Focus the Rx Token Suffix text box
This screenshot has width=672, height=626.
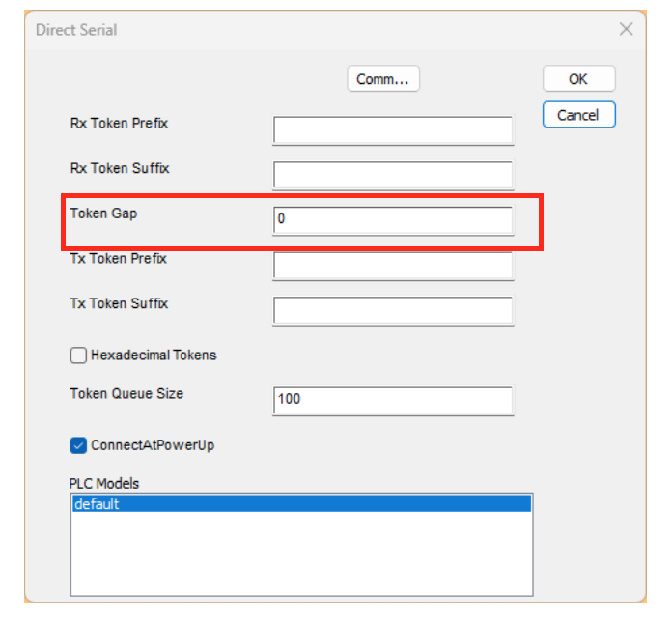click(393, 175)
